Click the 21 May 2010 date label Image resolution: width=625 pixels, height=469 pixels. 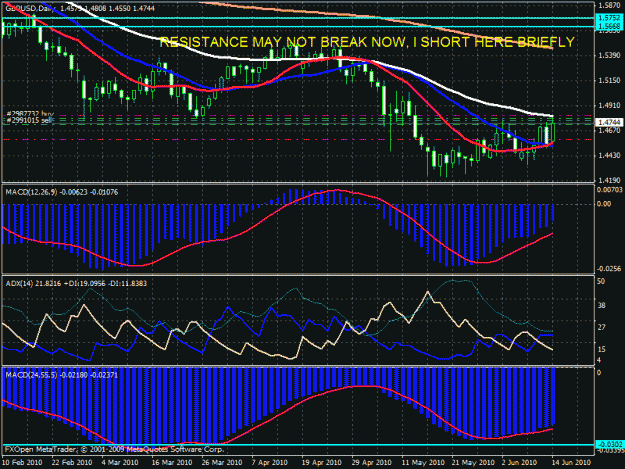(473, 463)
